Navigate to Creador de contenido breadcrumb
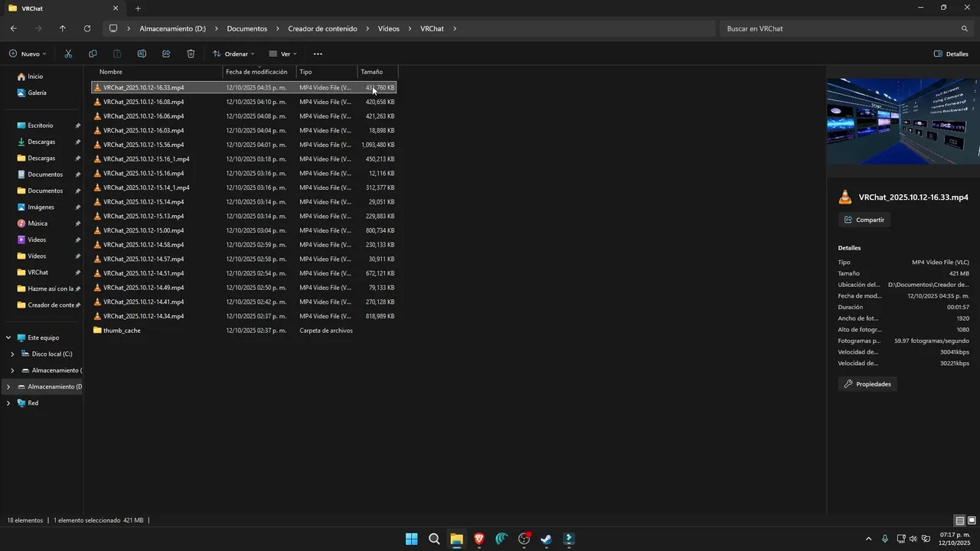980x551 pixels. (x=322, y=28)
